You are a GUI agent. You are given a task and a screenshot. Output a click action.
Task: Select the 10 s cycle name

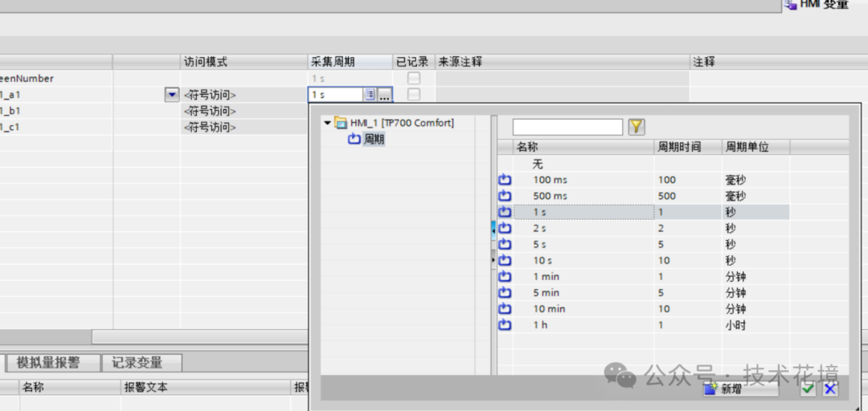[542, 260]
